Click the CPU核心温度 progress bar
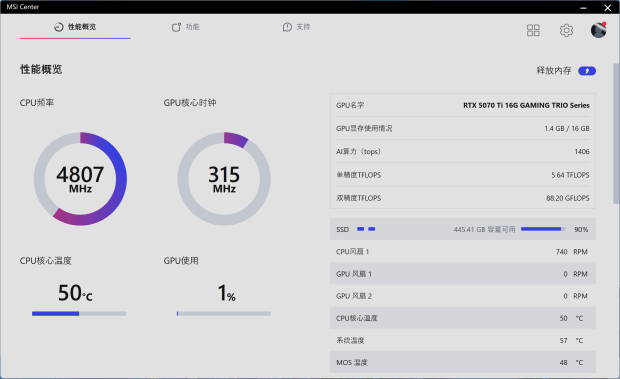This screenshot has width=620, height=379. click(x=79, y=313)
